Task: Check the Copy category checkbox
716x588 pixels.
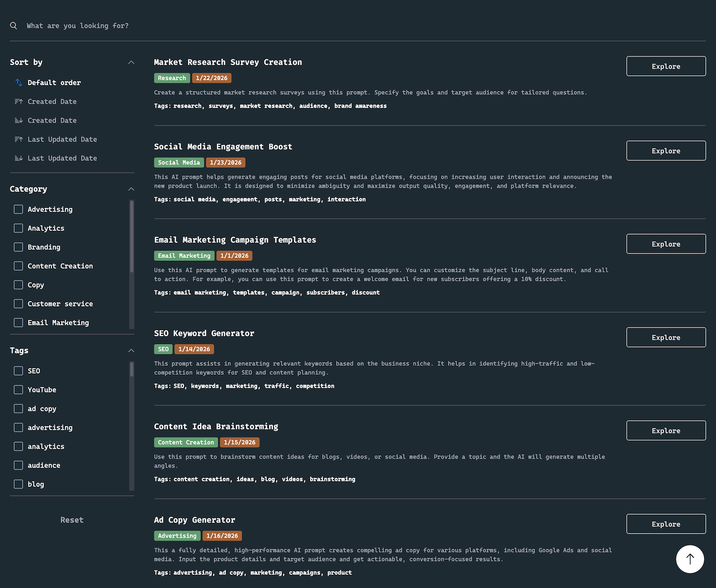Action: (18, 285)
